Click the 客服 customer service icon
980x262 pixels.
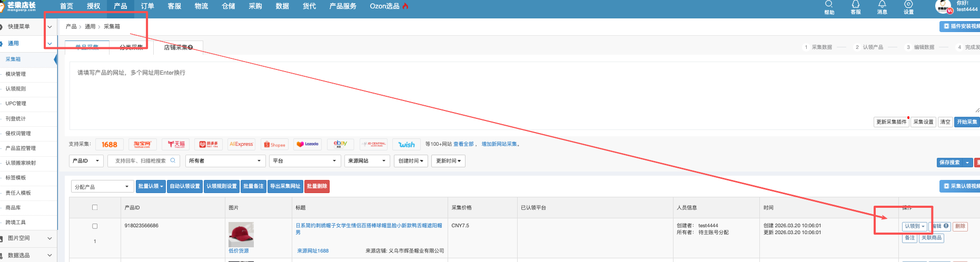(x=855, y=7)
